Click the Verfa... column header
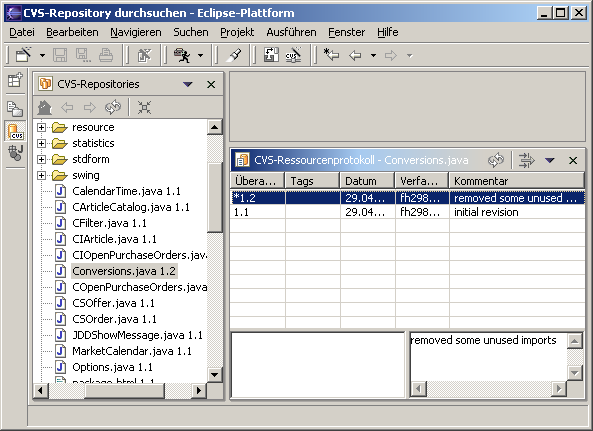Image resolution: width=593 pixels, height=431 pixels. [422, 181]
